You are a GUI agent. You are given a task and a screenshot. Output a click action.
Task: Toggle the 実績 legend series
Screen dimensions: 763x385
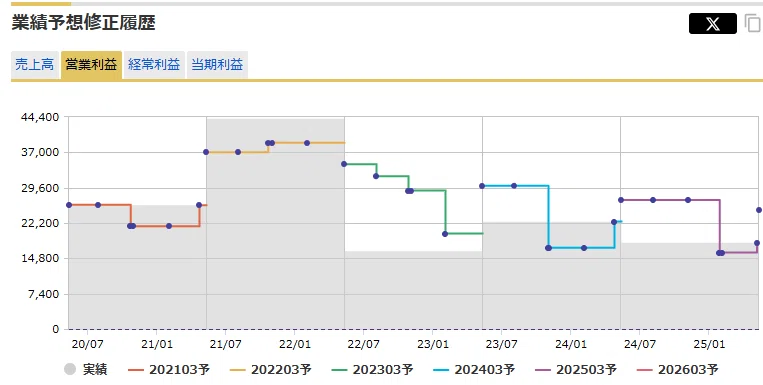tap(85, 369)
